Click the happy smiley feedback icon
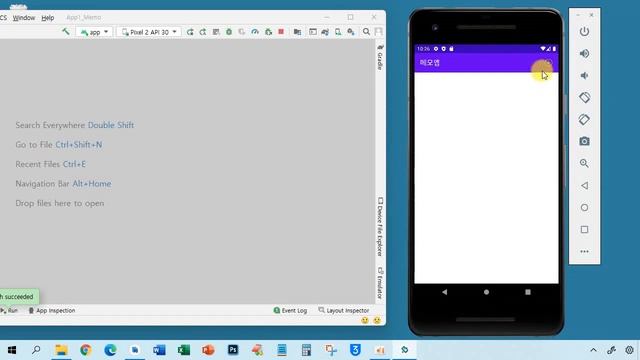The height and width of the screenshot is (360, 640). pos(365,320)
